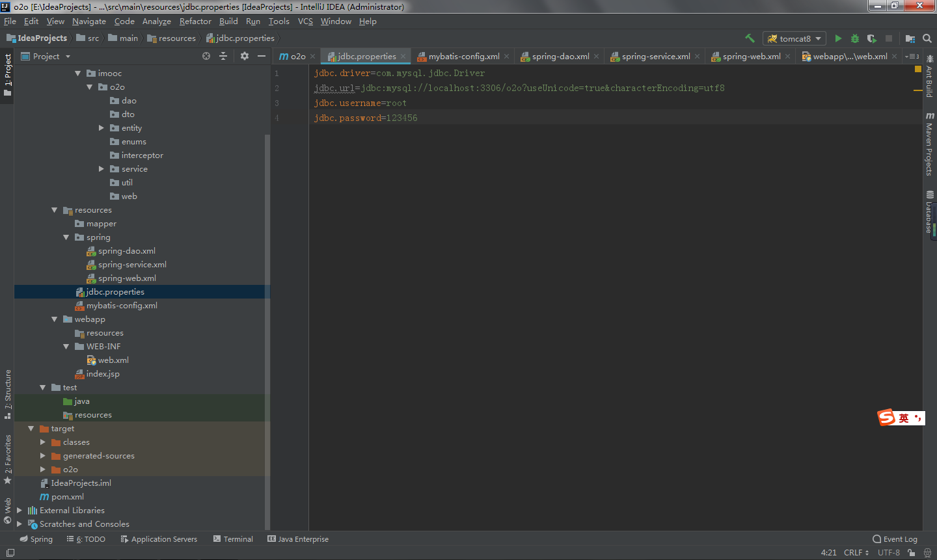
Task: Run with coverage shield icon
Action: [x=872, y=38]
